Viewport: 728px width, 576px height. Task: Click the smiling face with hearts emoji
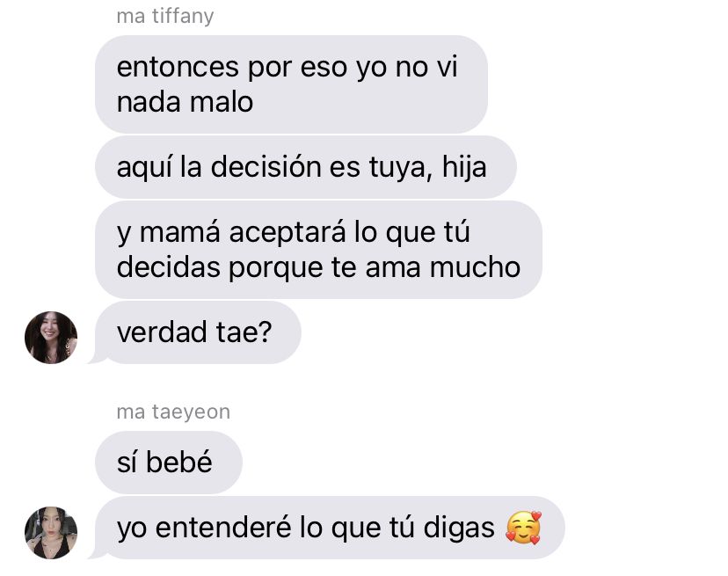[523, 528]
